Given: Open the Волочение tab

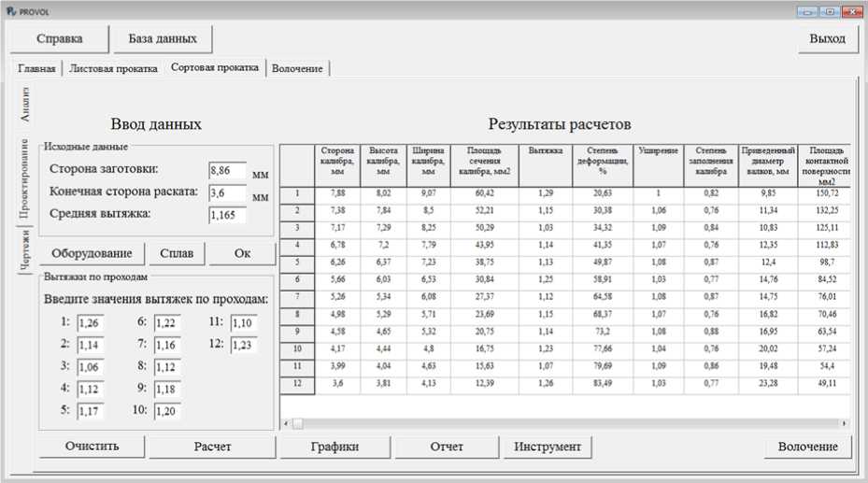Looking at the screenshot, I should click(297, 68).
